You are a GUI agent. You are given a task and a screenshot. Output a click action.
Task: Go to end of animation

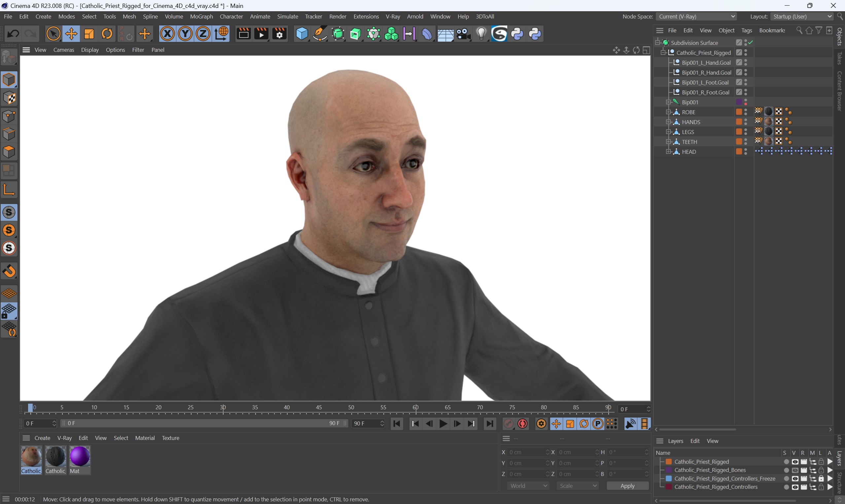490,424
